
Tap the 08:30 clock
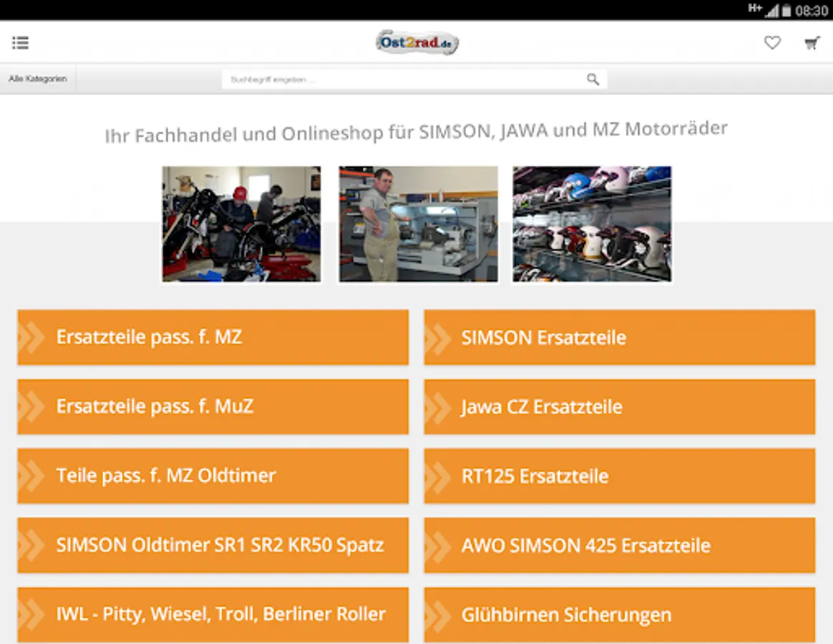click(x=812, y=11)
